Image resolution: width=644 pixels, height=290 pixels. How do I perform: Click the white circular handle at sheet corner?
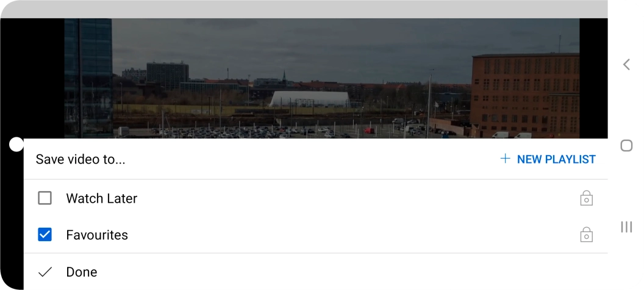click(16, 144)
